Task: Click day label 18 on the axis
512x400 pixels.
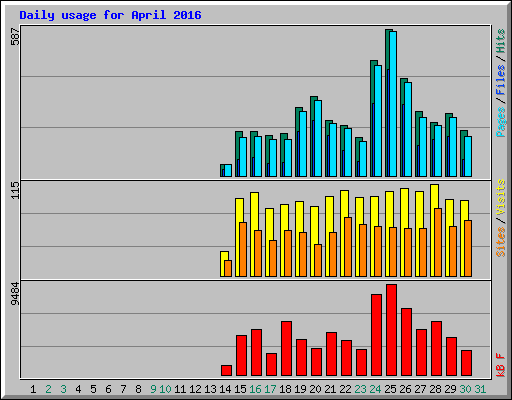Action: (285, 389)
